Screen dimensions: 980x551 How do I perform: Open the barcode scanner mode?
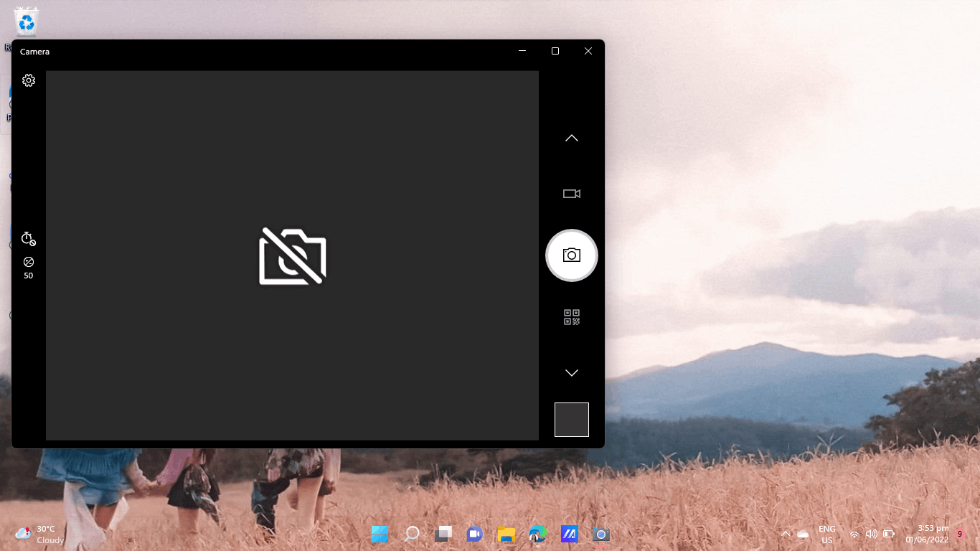[x=571, y=318]
